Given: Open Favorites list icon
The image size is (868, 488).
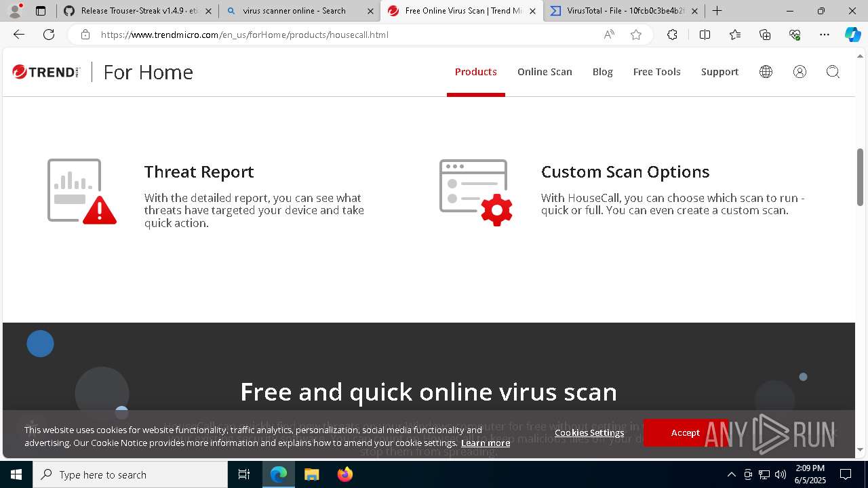Looking at the screenshot, I should pos(735,35).
